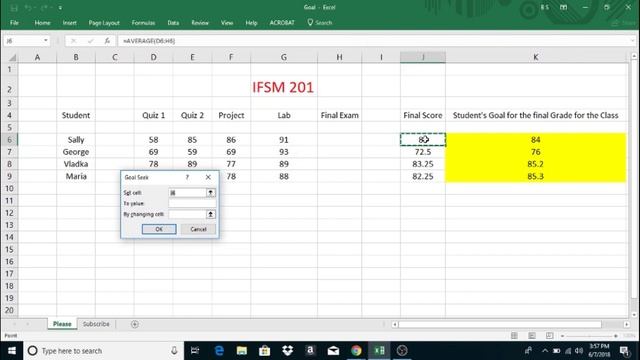Click the collapse-dialog icon beside By changing cell
640x360 pixels.
pos(211,214)
